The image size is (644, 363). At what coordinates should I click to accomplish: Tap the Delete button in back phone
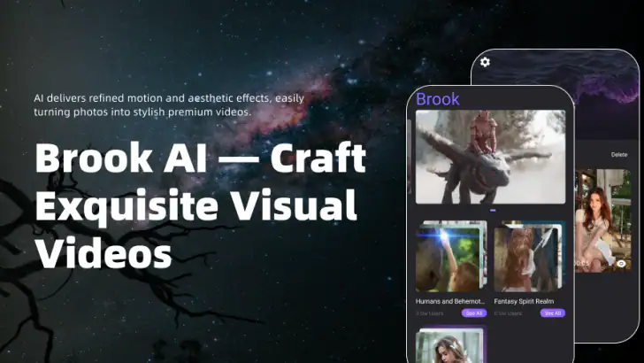click(619, 155)
